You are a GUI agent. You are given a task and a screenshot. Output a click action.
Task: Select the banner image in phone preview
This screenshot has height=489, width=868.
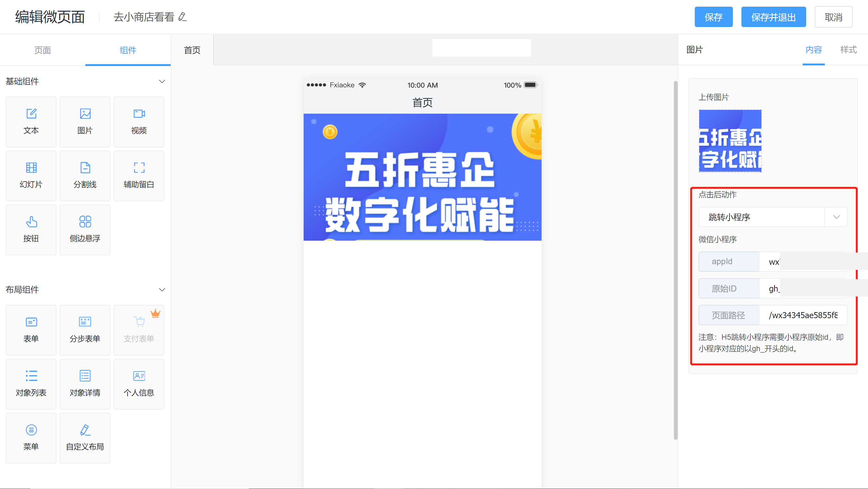pos(422,177)
